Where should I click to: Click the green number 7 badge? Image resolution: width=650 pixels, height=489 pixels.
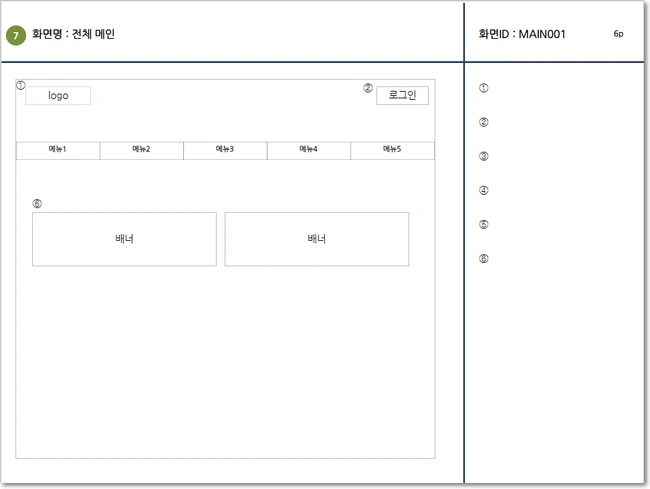coord(16,35)
